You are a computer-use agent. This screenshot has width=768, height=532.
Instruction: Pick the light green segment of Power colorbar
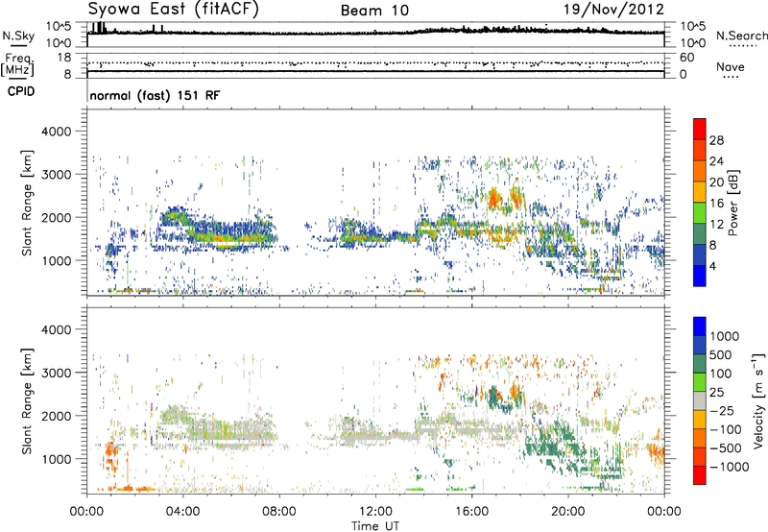(x=700, y=213)
